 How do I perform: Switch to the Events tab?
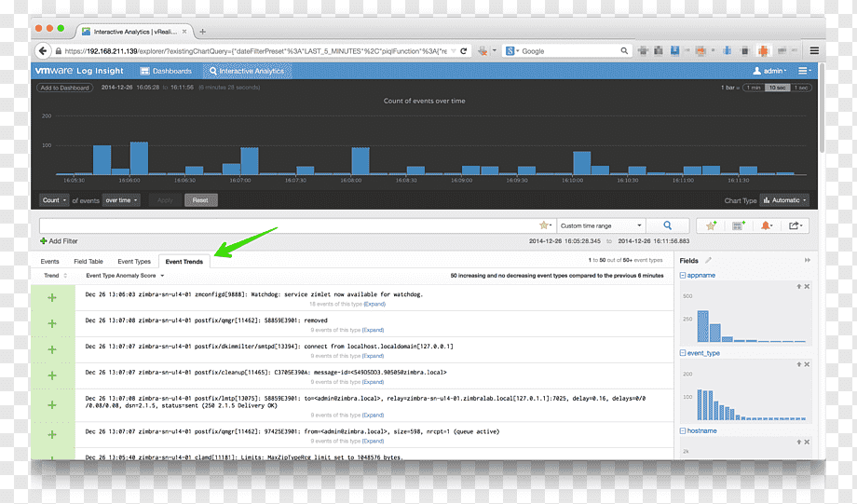pyautogui.click(x=49, y=262)
